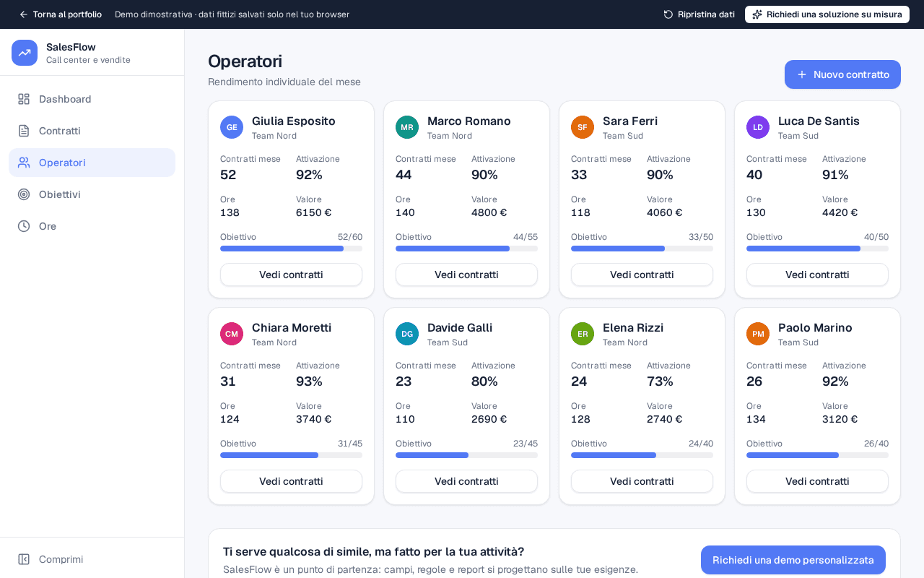Image resolution: width=924 pixels, height=578 pixels.
Task: Click Vedi contratti under Chiara Moretti
Action: (291, 481)
